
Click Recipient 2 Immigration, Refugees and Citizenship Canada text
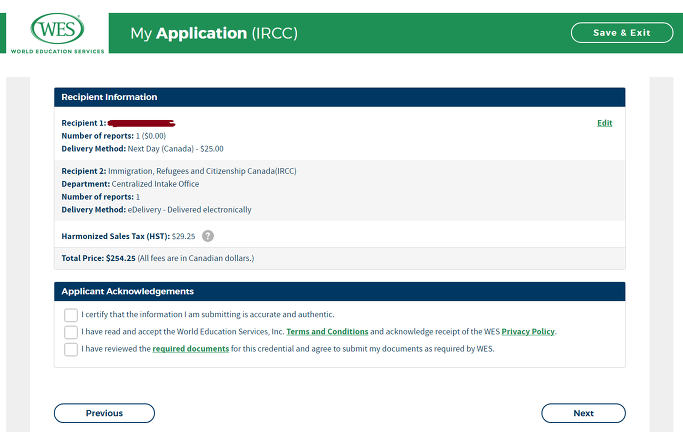tap(179, 171)
